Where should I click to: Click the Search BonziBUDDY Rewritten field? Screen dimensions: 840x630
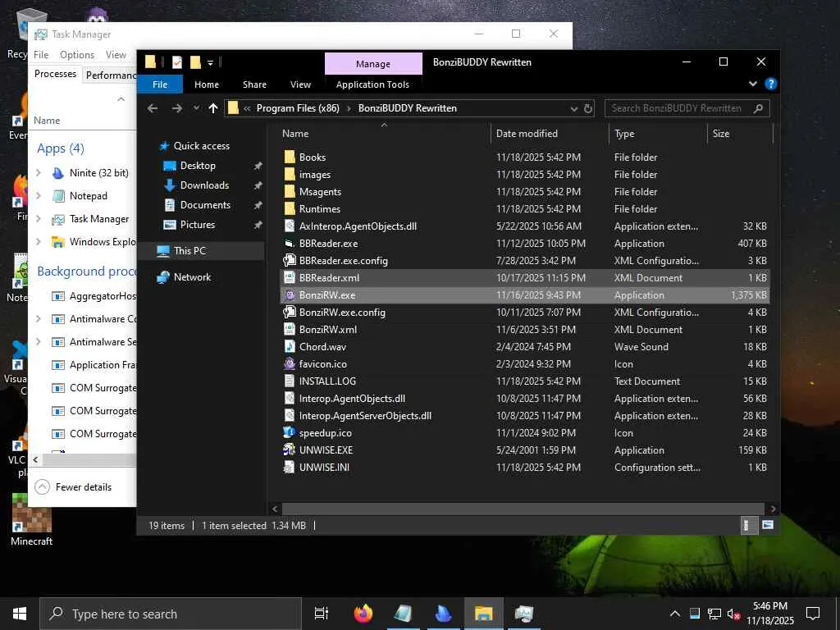[x=687, y=108]
